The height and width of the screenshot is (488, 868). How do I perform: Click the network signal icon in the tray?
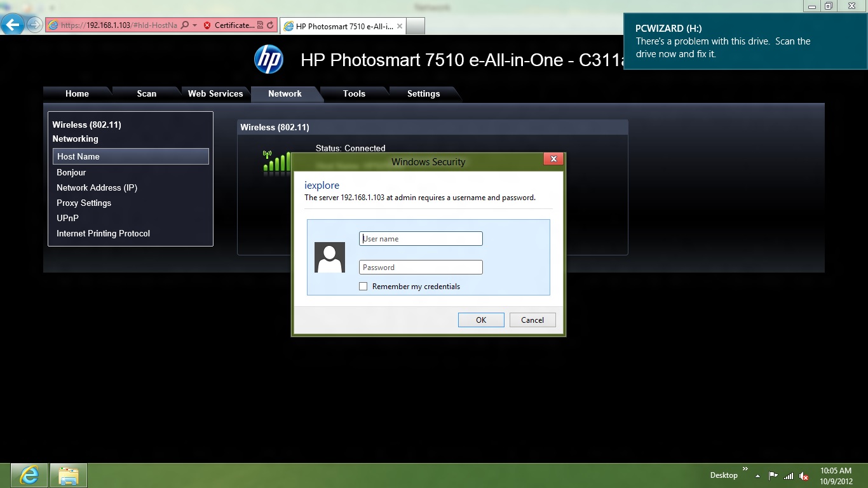point(789,476)
